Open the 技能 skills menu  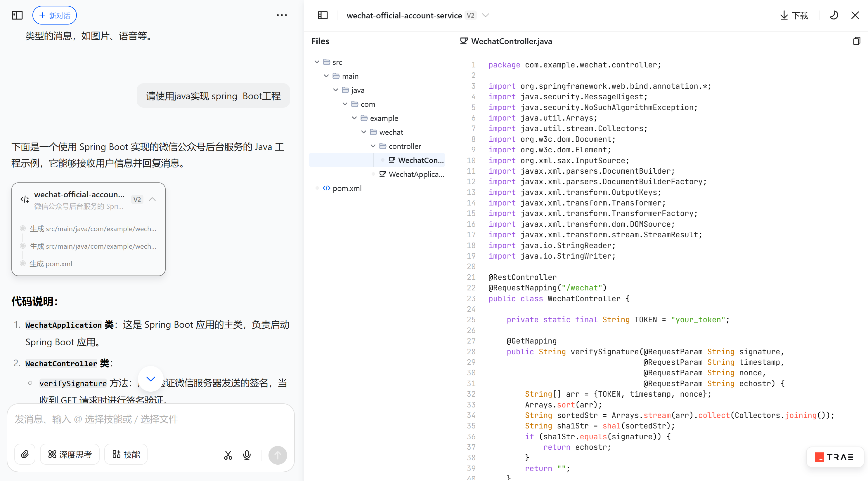[126, 454]
